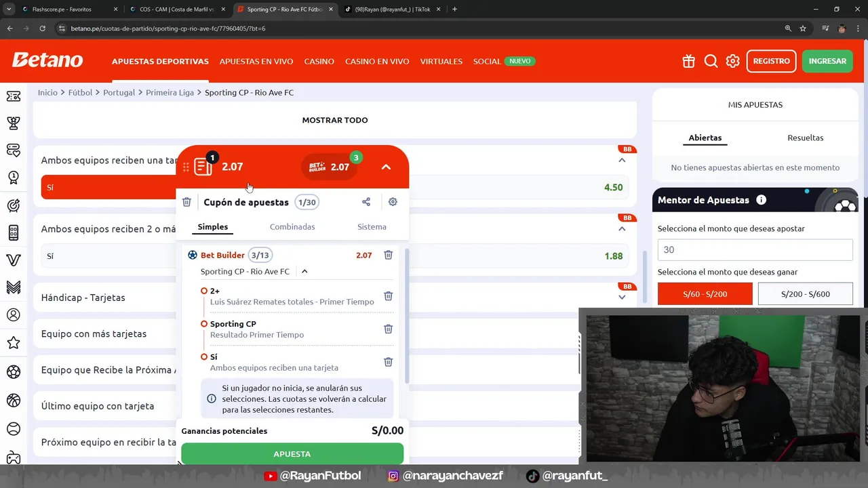Open VIRTUALES menu item

(441, 61)
